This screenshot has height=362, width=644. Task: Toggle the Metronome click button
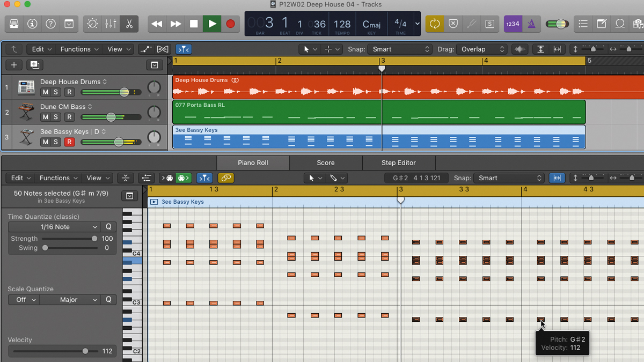point(531,24)
